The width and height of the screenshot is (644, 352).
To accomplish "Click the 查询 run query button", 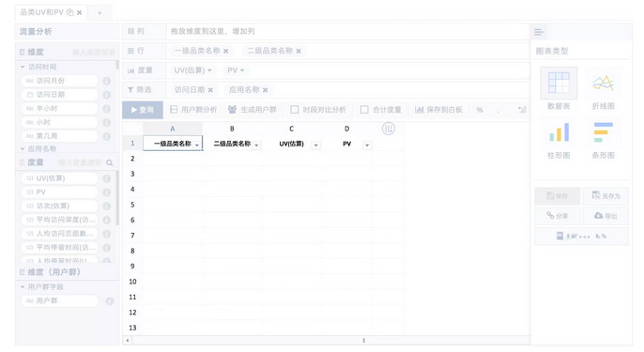I will [143, 110].
